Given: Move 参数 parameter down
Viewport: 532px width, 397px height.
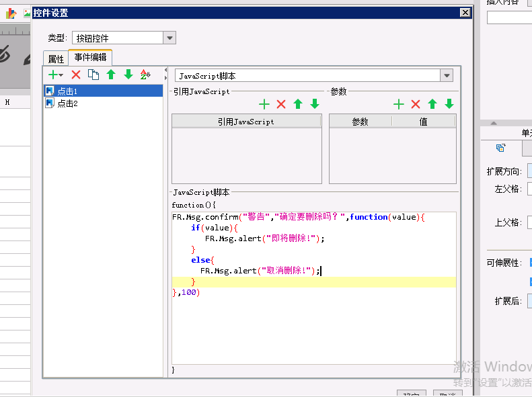Looking at the screenshot, I should (449, 104).
